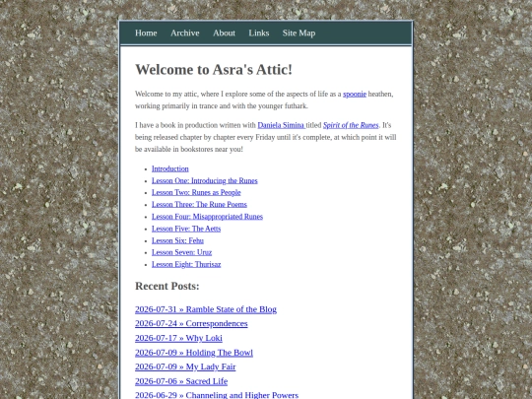Screen dimensions: 532x399
Task: View Lesson Four: Misappropriated Runes
Action: click(207, 217)
